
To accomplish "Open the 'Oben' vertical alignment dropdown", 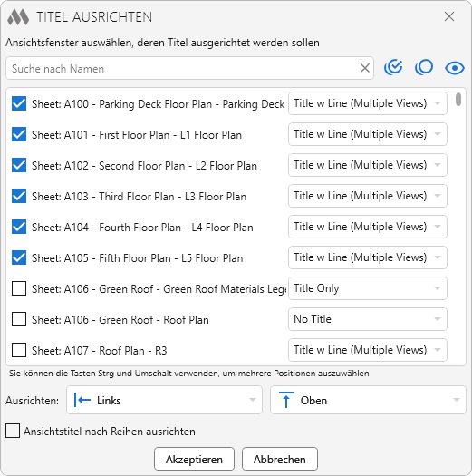I will [x=368, y=400].
